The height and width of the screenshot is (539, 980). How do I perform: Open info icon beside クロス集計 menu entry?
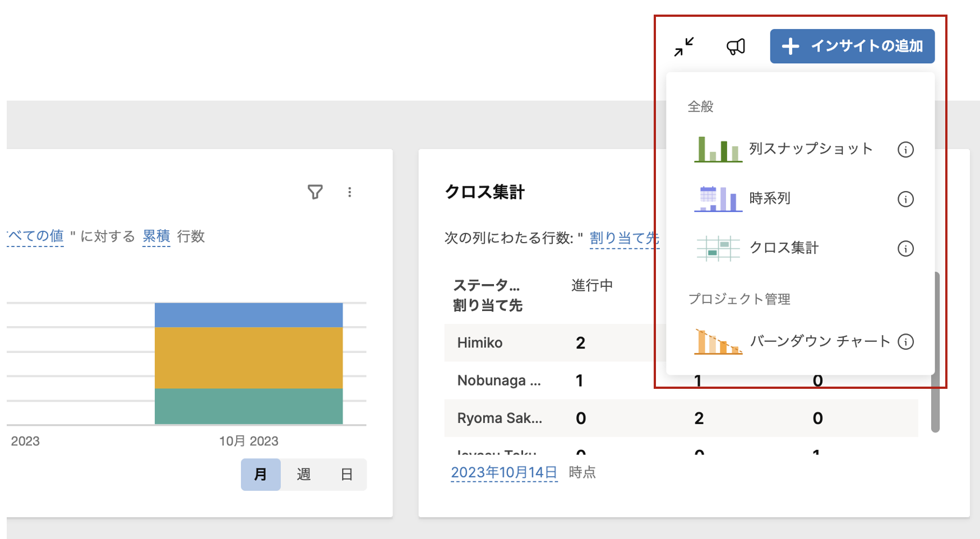tap(905, 248)
